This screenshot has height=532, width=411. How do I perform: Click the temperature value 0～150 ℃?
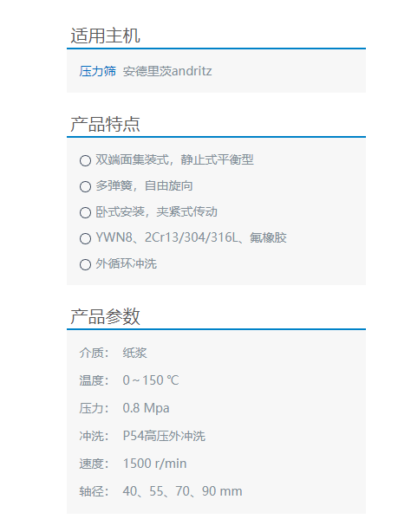coord(151,380)
